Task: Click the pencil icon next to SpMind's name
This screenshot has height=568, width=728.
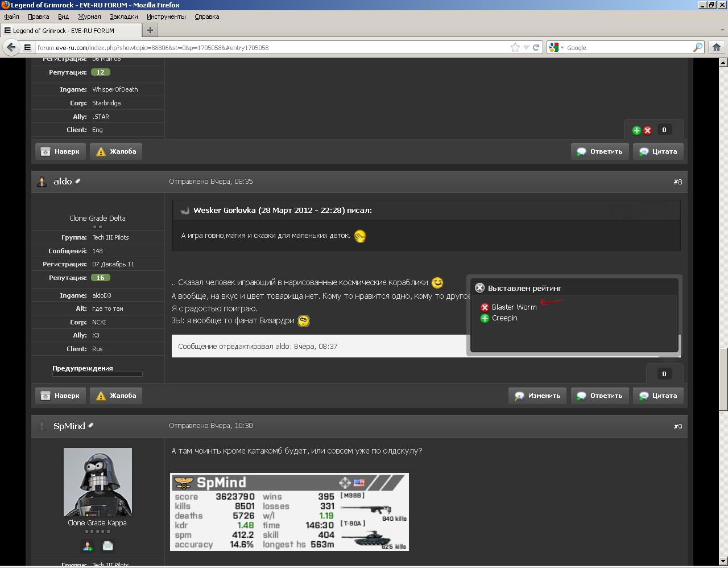Action: pos(90,425)
